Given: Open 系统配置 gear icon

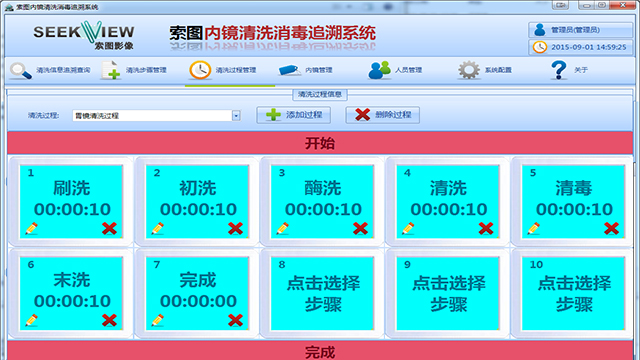Looking at the screenshot, I should coord(469,70).
